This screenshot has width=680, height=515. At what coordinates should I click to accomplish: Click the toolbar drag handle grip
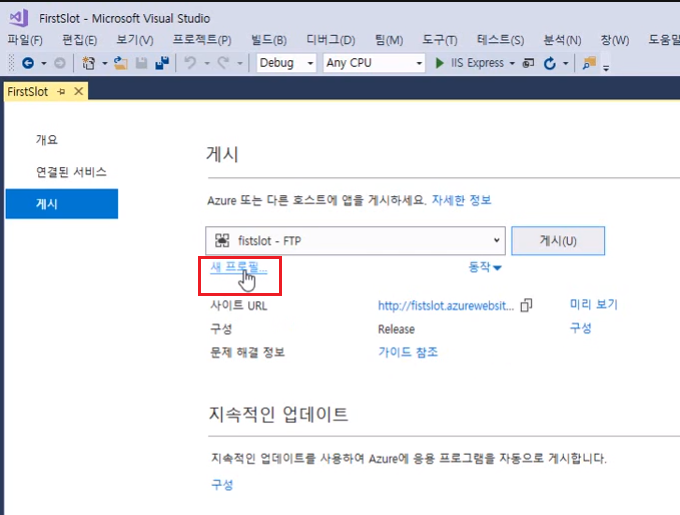click(11, 63)
